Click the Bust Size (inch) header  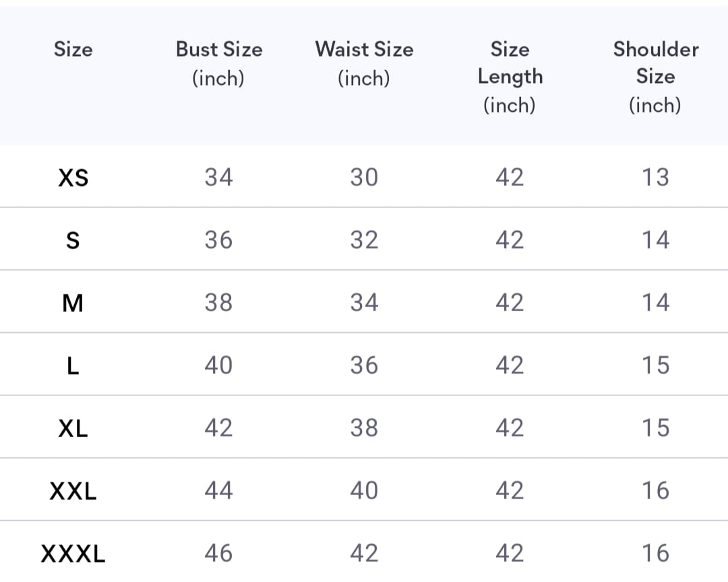pyautogui.click(x=218, y=63)
